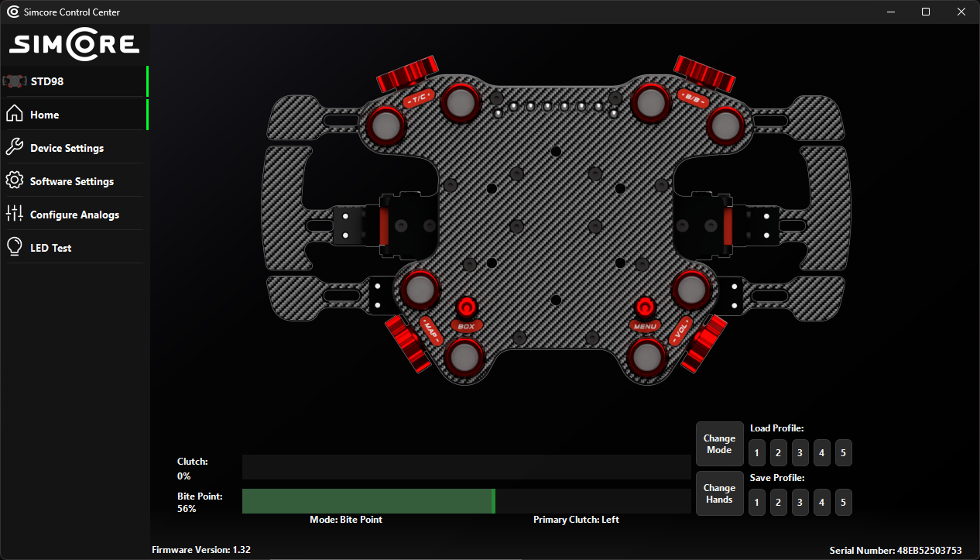Load profile 5
Viewport: 980px width, 560px height.
[x=843, y=452]
